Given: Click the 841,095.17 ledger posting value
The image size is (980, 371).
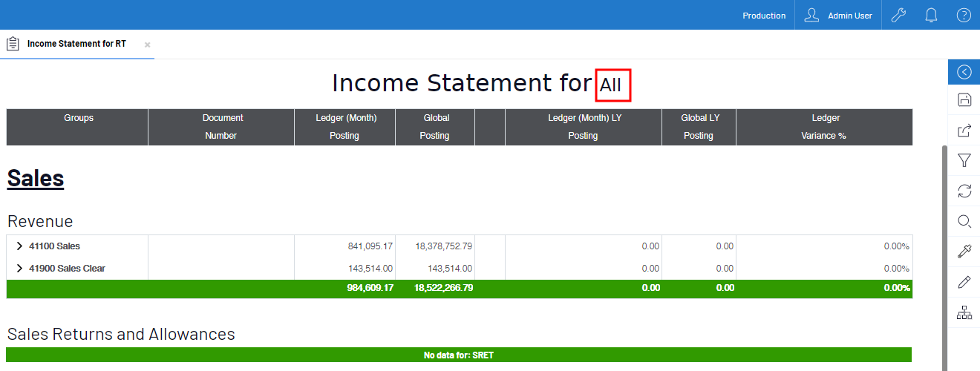Looking at the screenshot, I should [x=370, y=246].
